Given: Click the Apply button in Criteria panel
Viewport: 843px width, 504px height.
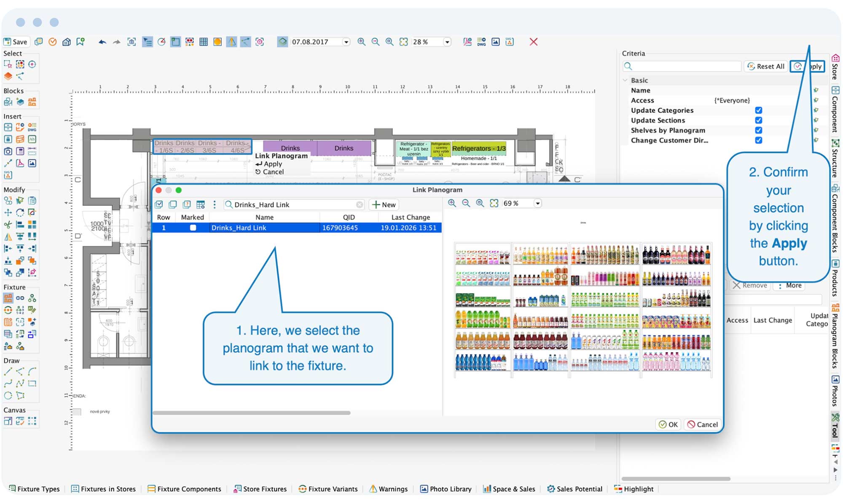Looking at the screenshot, I should coord(807,66).
